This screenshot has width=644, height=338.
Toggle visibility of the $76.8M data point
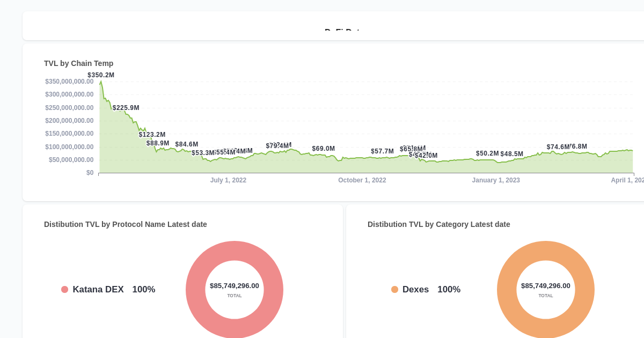tap(577, 146)
